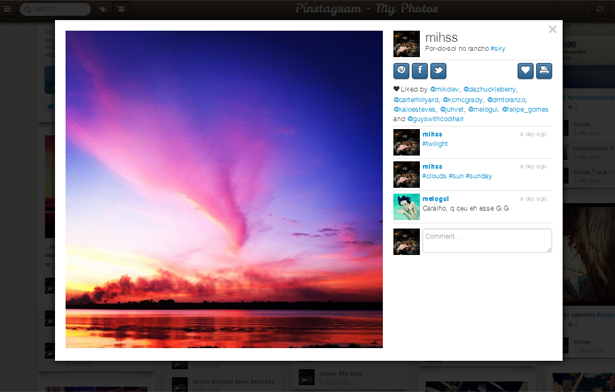This screenshot has height=392, width=615.
Task: Open the people icon next to tags
Action: tap(121, 9)
